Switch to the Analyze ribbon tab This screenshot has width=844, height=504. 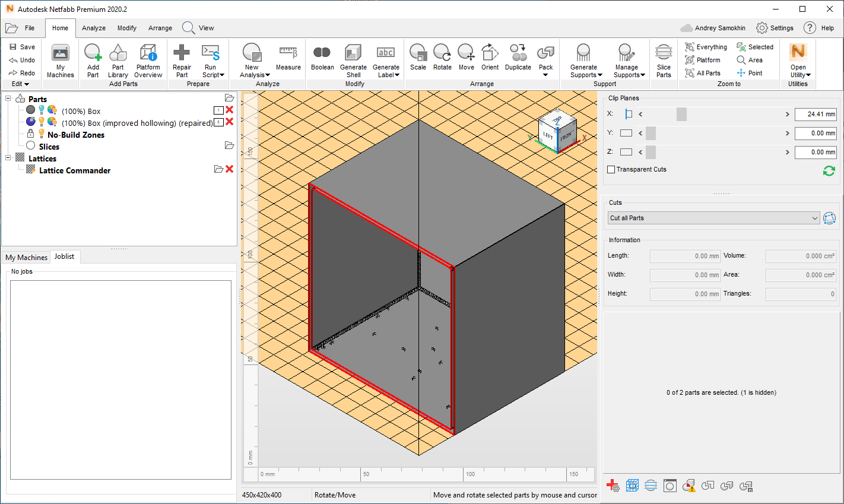pyautogui.click(x=93, y=28)
